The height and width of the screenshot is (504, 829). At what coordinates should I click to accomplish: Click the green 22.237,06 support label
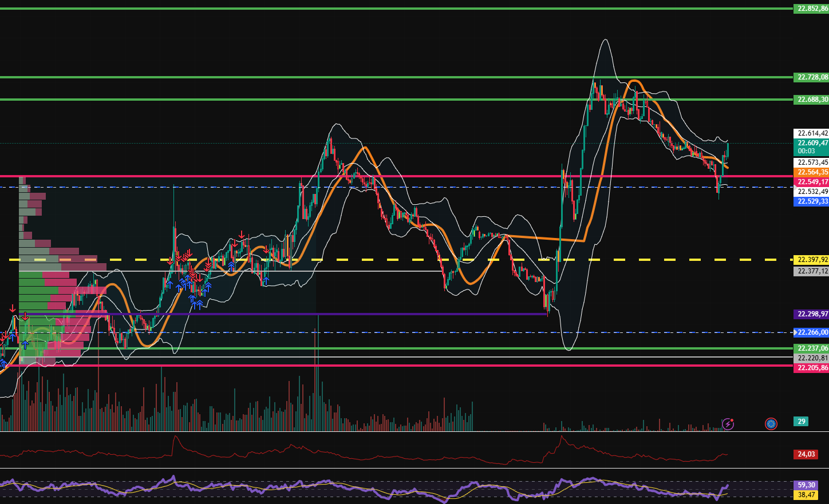click(x=812, y=348)
